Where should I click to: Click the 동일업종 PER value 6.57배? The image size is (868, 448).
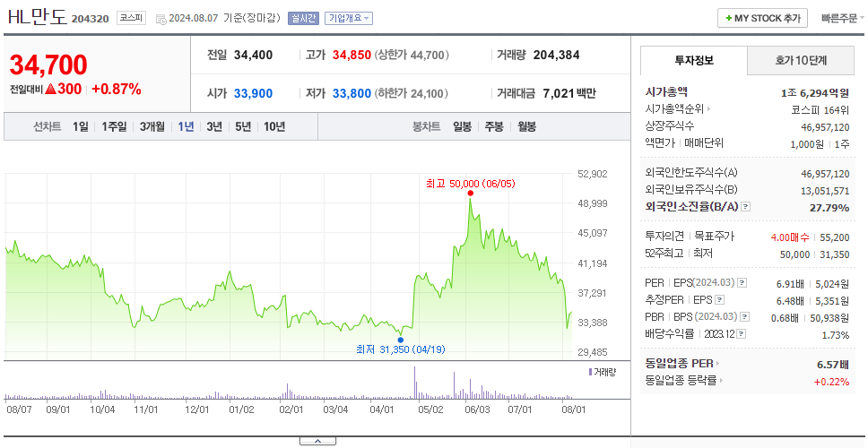coord(833,365)
